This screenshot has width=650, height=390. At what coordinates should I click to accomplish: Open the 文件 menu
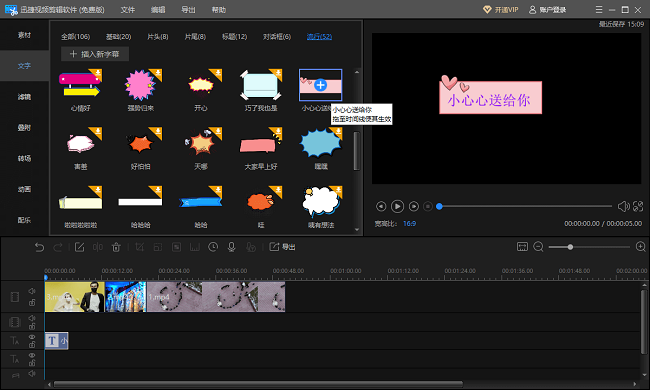click(x=128, y=10)
